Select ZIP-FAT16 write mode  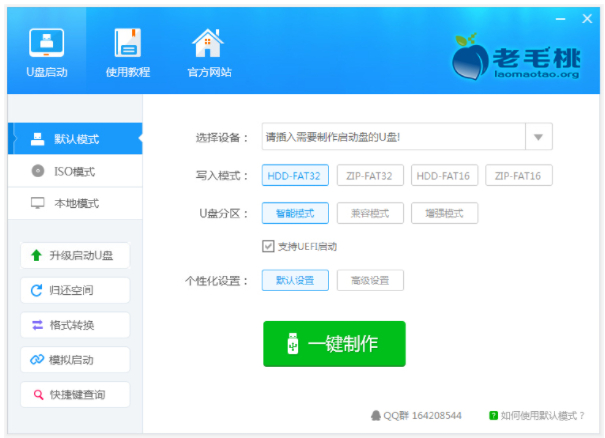[519, 176]
